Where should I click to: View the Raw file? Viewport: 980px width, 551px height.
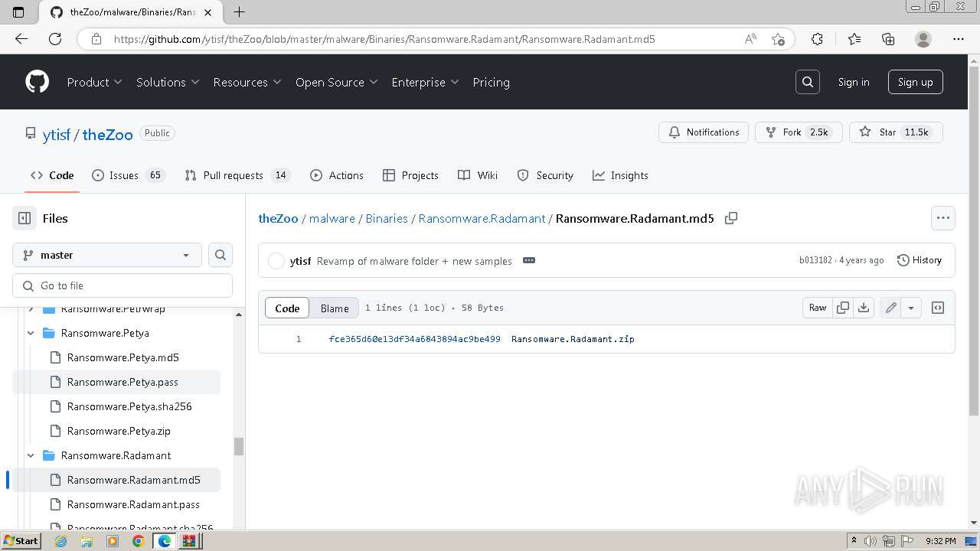[818, 308]
